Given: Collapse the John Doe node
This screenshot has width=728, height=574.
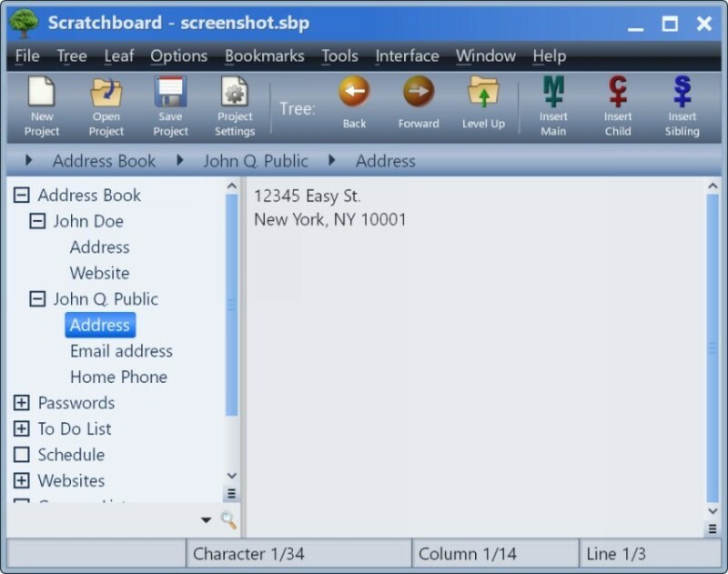Looking at the screenshot, I should [x=37, y=221].
